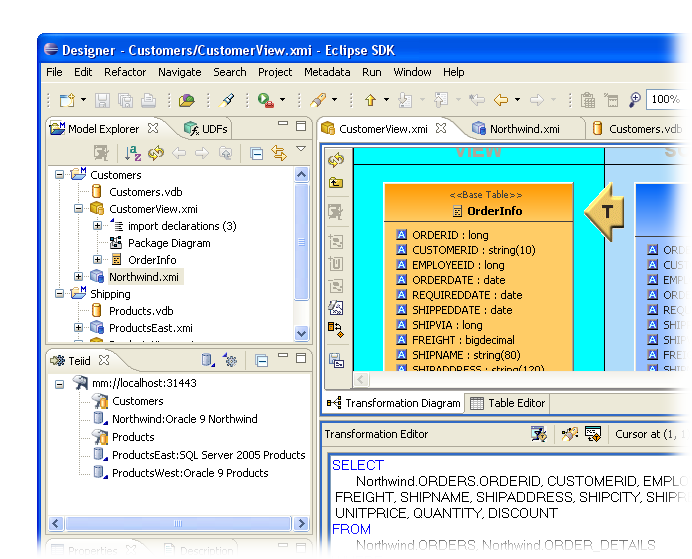Image resolution: width=692 pixels, height=559 pixels.
Task: Click the New wizard toolbar icon
Action: point(68,100)
